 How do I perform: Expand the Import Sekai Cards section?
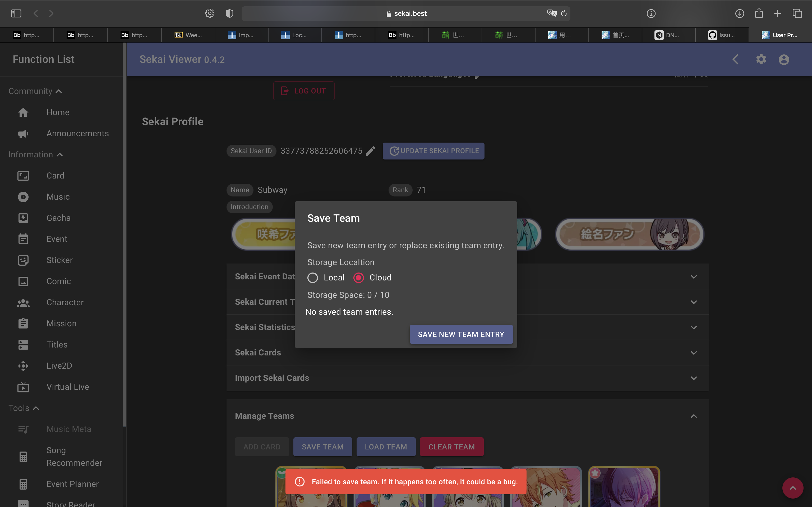694,378
